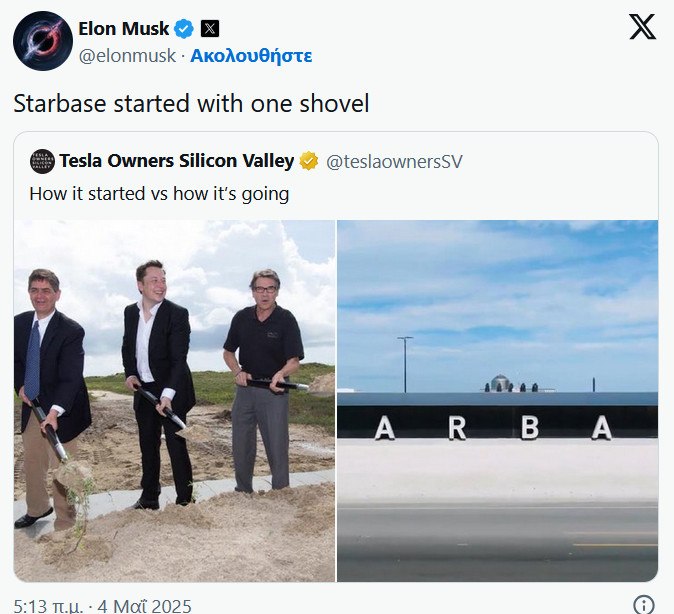This screenshot has height=614, width=674.
Task: Click the X logo in the top-right corner
Action: point(642,27)
